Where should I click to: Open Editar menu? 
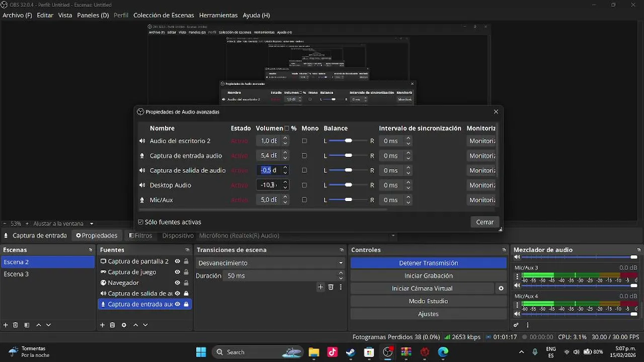click(x=45, y=15)
